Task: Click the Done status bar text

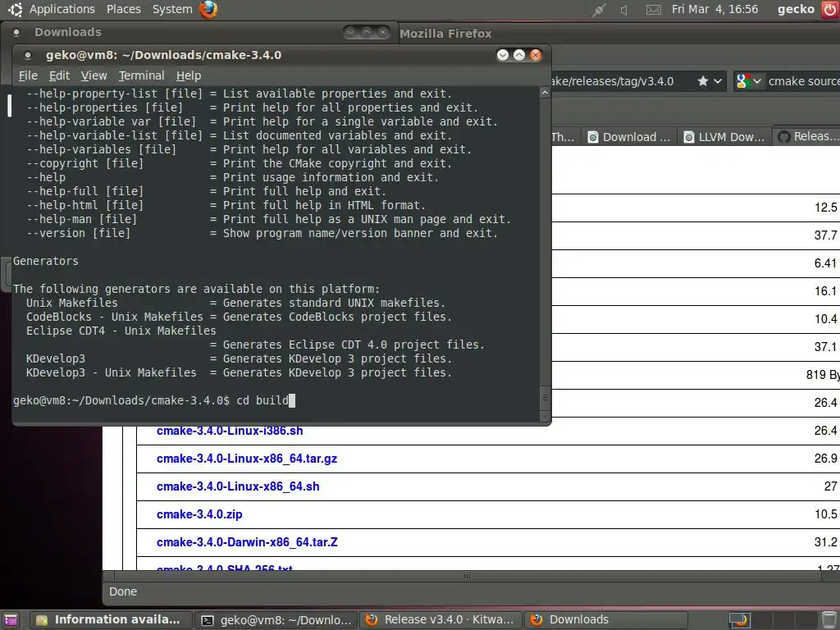Action: click(x=123, y=591)
